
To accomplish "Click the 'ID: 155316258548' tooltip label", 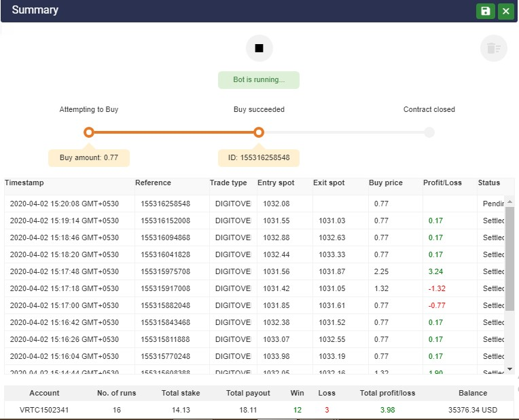I will [259, 157].
